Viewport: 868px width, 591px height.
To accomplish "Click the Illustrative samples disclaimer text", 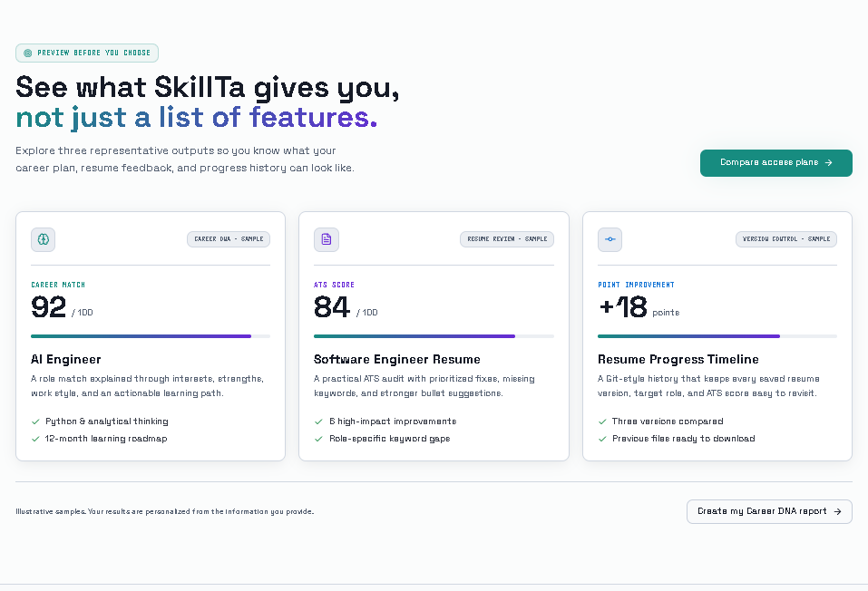I will [x=165, y=512].
